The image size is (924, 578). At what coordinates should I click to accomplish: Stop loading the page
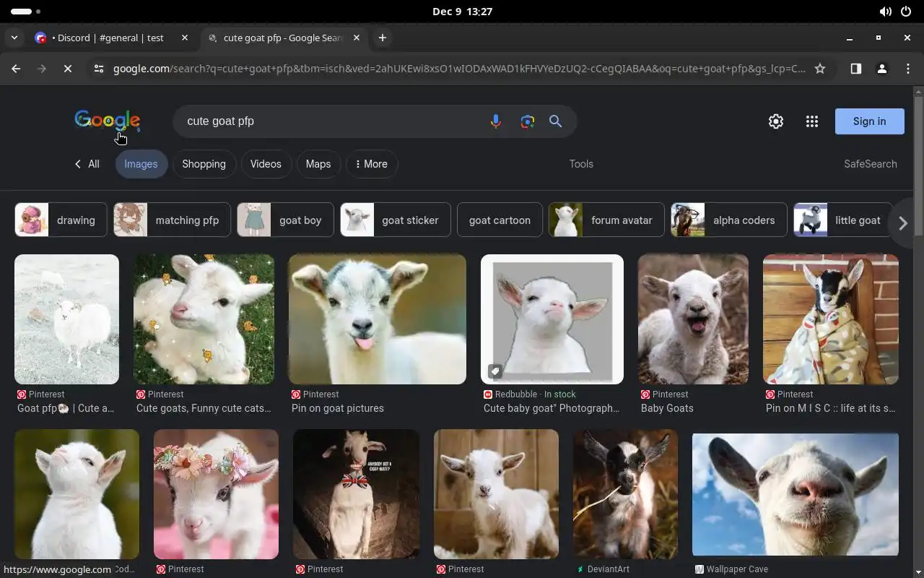67,69
